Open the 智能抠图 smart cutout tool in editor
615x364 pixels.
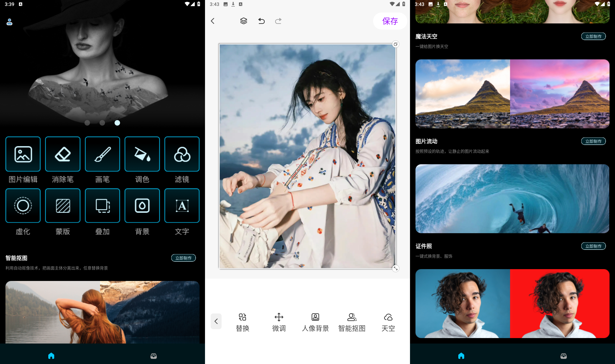point(352,322)
